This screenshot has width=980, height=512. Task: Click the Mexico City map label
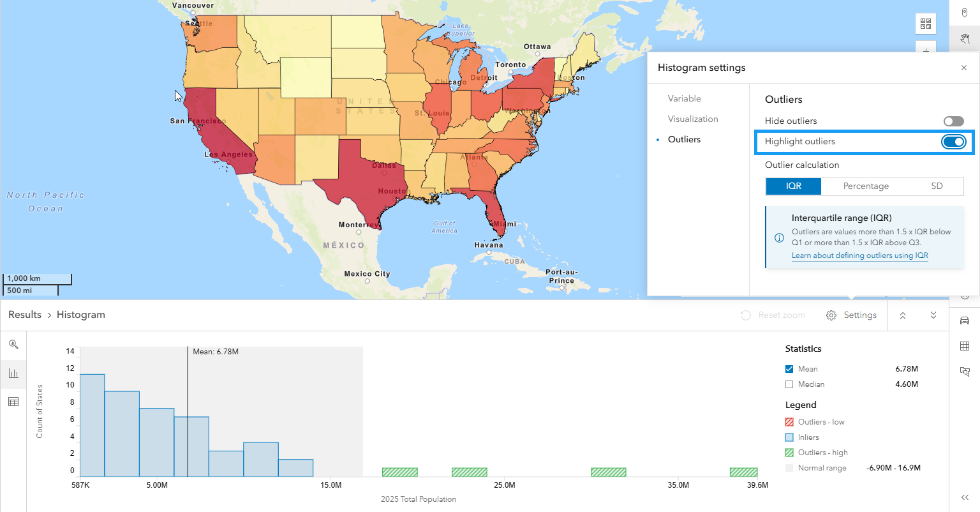367,274
